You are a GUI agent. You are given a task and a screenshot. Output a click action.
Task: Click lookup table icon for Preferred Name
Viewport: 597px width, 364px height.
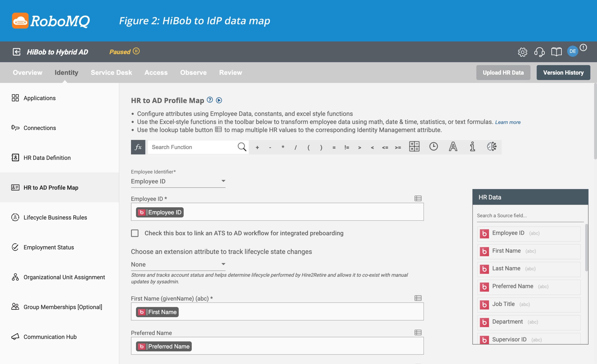[x=418, y=333]
